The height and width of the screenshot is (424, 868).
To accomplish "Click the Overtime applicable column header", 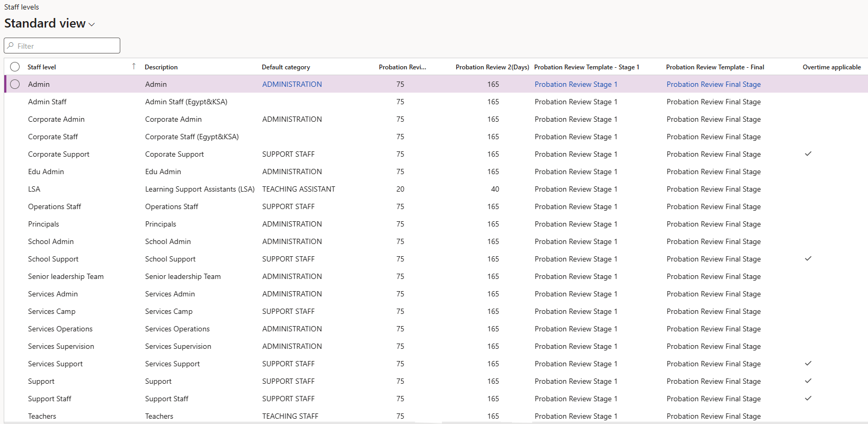I will coord(831,67).
